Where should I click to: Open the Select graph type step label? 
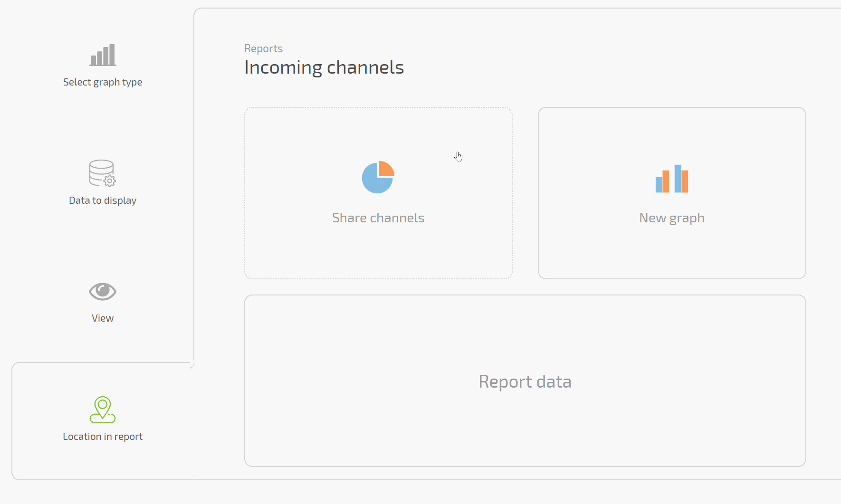103,82
